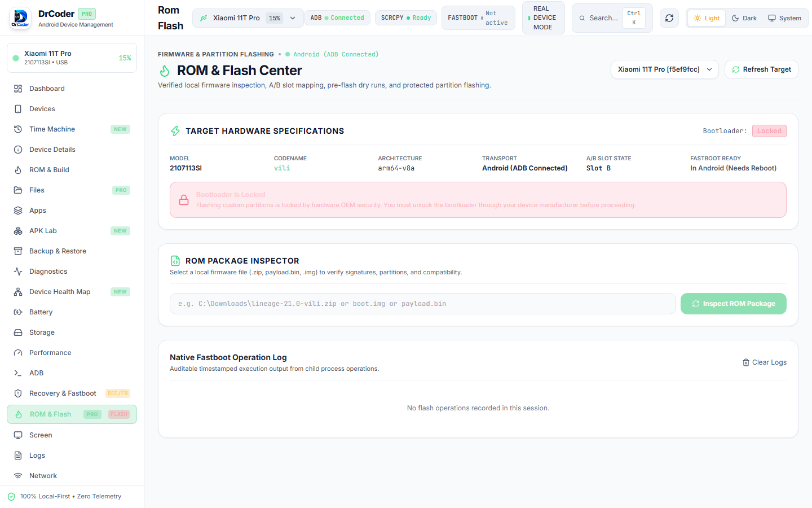
Task: Open the Devices page
Action: (x=72, y=109)
